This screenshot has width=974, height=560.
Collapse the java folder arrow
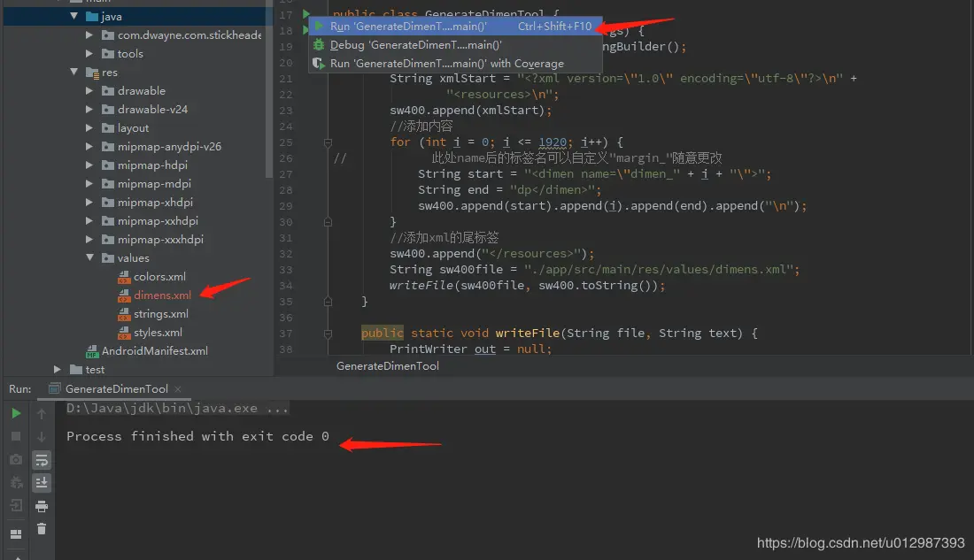click(x=73, y=16)
